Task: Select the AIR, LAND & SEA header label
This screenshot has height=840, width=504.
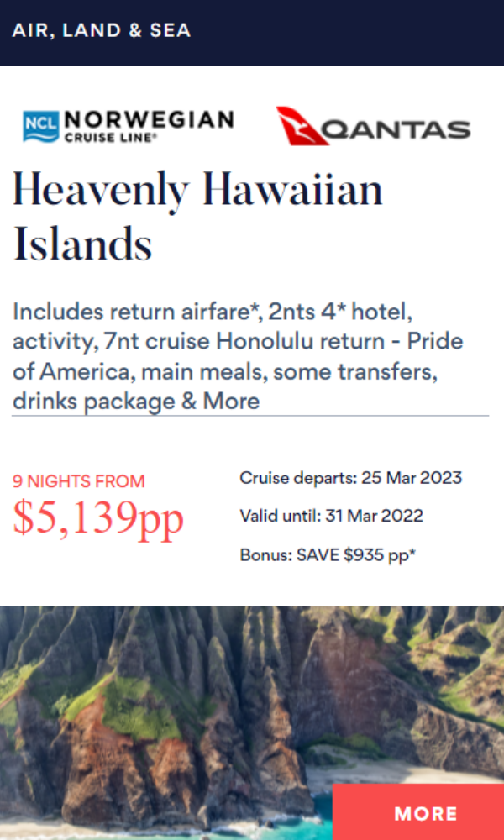Action: coord(102,30)
